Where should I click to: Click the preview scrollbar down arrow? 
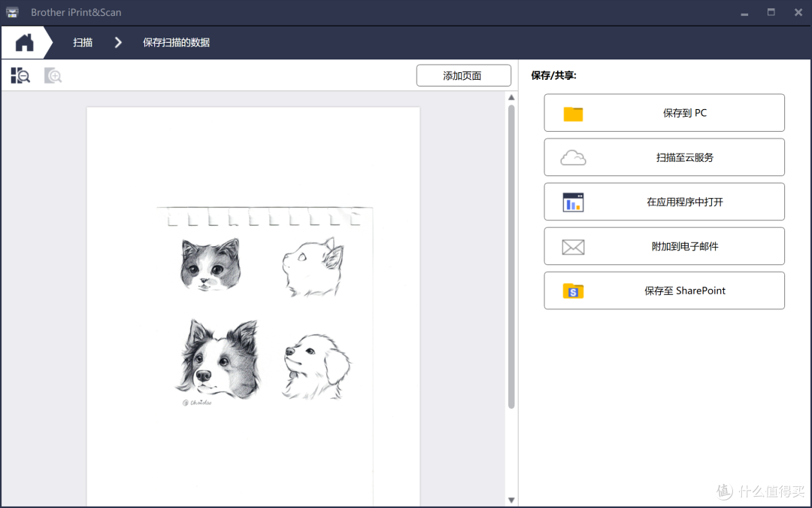(512, 500)
